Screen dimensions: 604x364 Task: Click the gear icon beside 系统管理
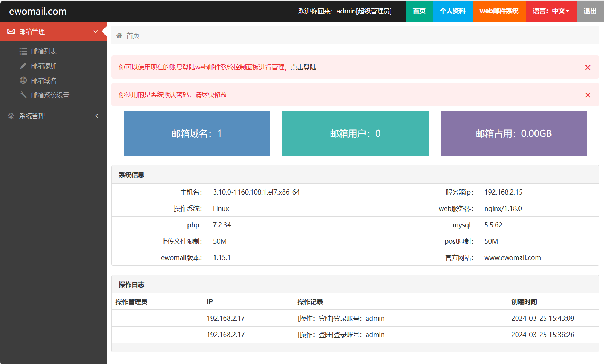pyautogui.click(x=11, y=116)
